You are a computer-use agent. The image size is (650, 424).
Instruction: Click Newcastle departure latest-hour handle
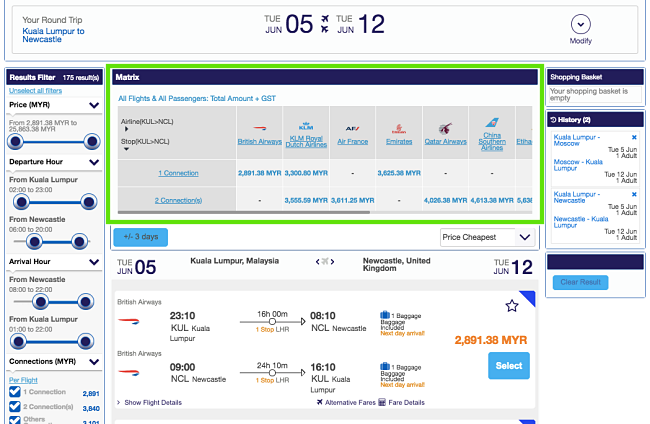click(x=79, y=242)
